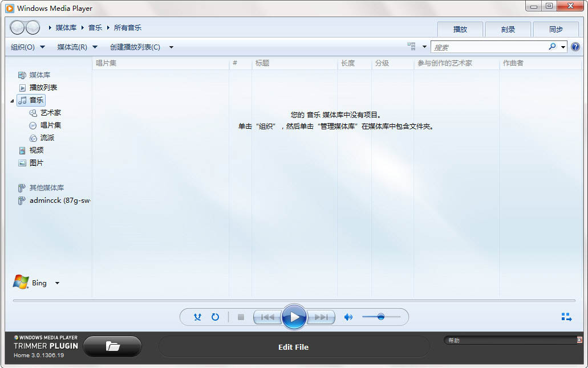Click 其他媒体库 entry
Image resolution: width=588 pixels, height=368 pixels.
click(x=41, y=188)
